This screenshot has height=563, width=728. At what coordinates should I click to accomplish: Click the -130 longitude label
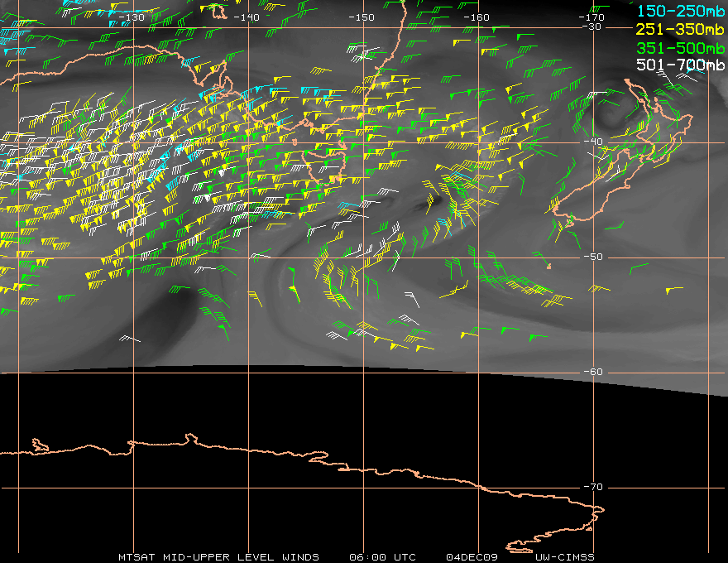coord(132,17)
